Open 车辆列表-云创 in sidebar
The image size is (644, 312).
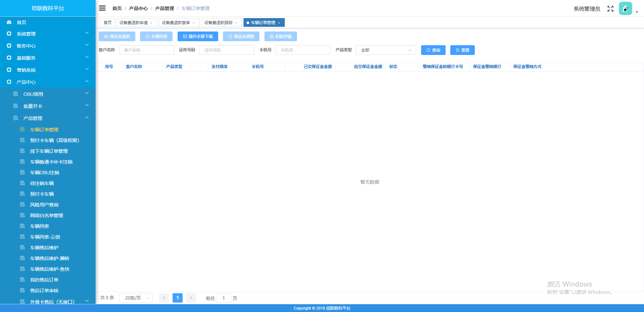45,237
